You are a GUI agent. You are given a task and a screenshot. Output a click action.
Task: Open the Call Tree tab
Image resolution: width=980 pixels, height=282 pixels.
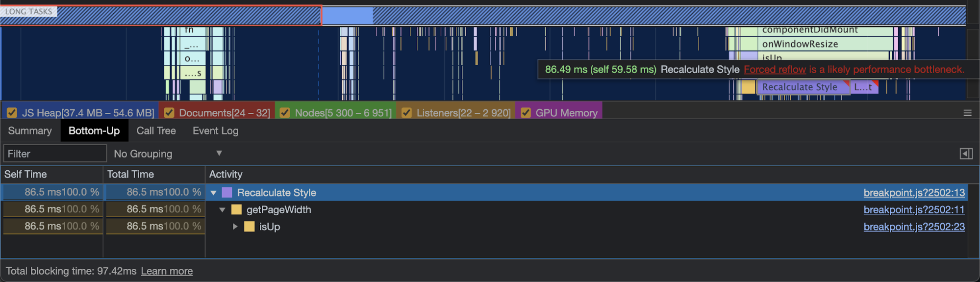[x=156, y=131]
